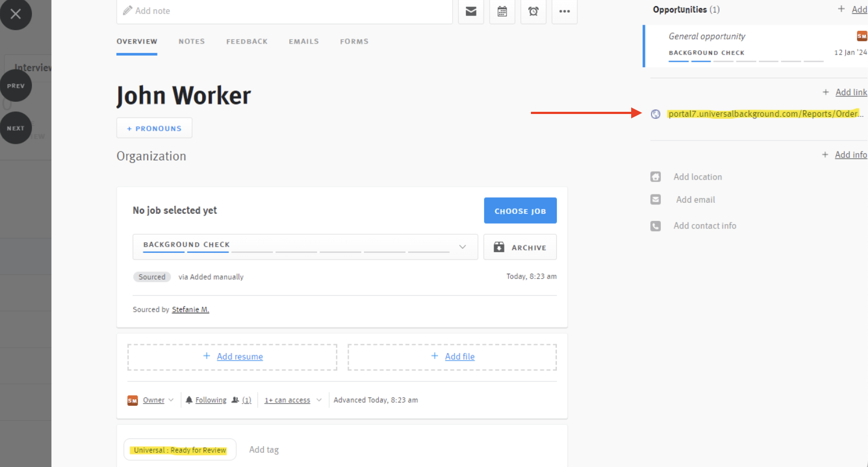Screen dimensions: 868x467
Task: Click the Choose Job button
Action: [520, 210]
